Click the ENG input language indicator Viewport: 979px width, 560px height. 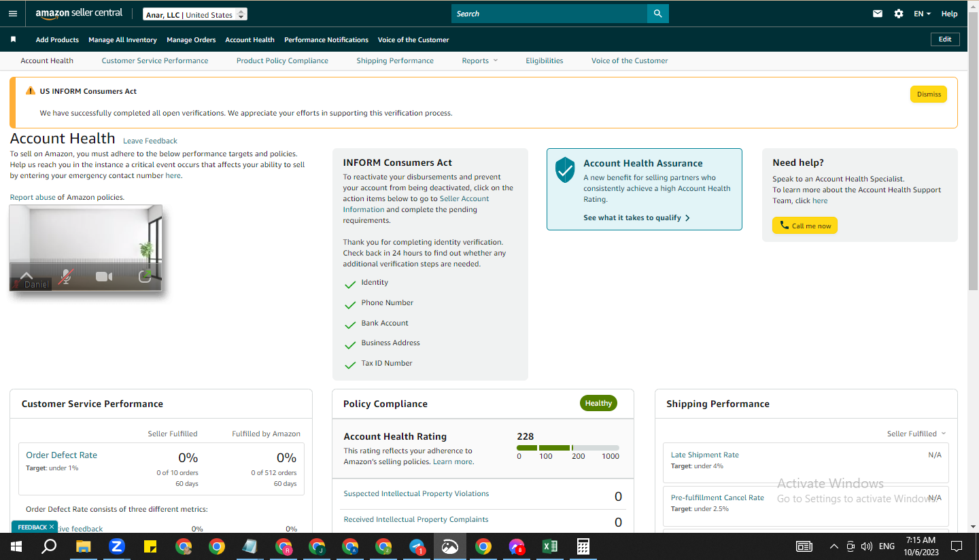887,546
